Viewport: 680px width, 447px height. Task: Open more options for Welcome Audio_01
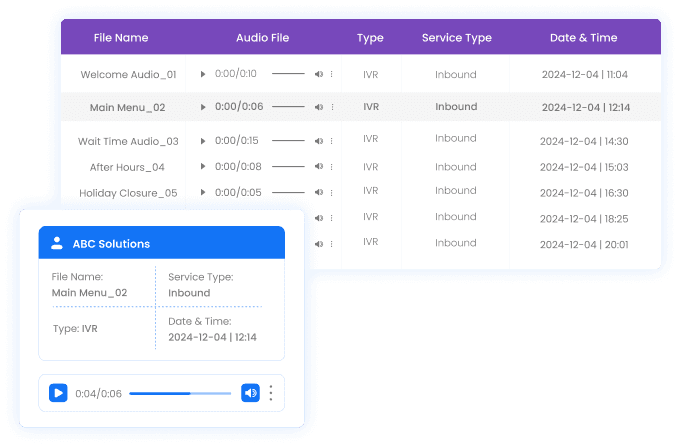[332, 74]
